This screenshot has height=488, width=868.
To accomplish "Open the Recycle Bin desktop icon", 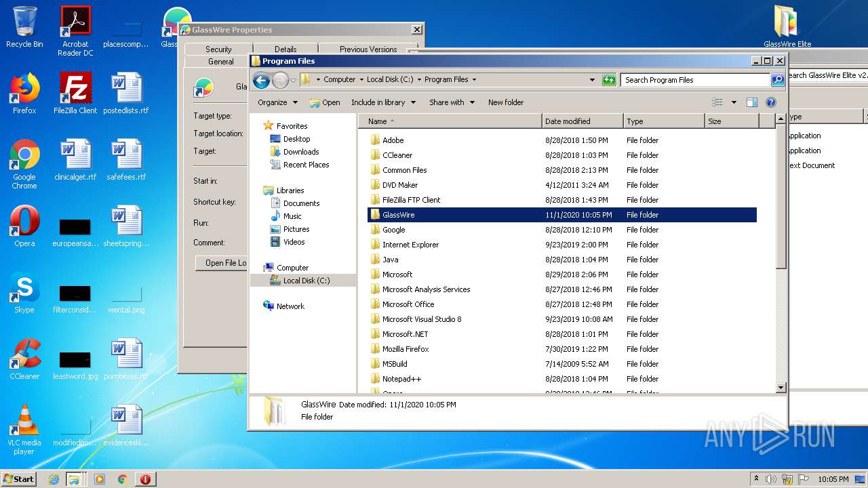I will pos(24,27).
